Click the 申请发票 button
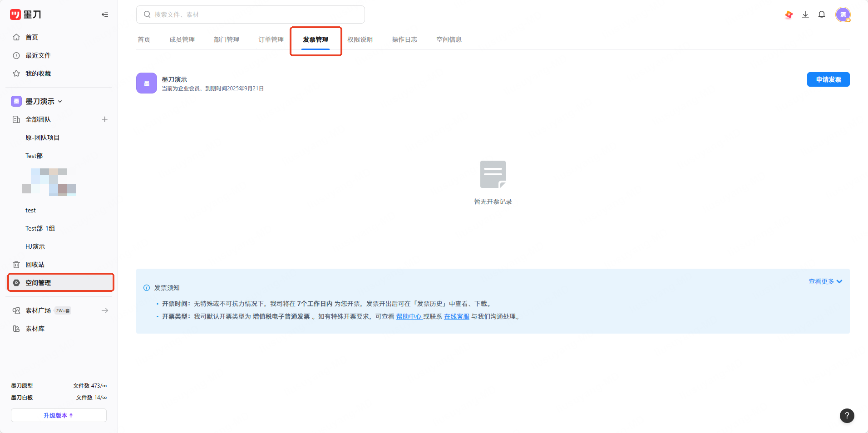Screen dimensions: 868x433 [x=828, y=79]
